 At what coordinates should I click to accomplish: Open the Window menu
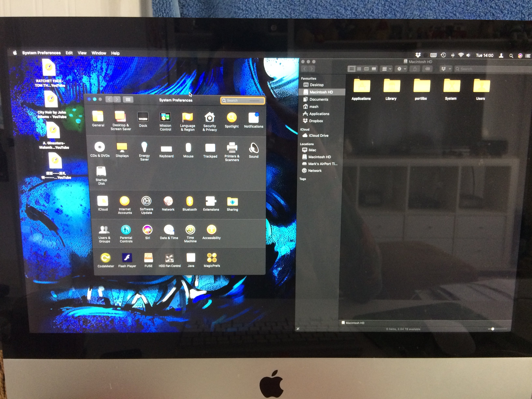[x=99, y=53]
